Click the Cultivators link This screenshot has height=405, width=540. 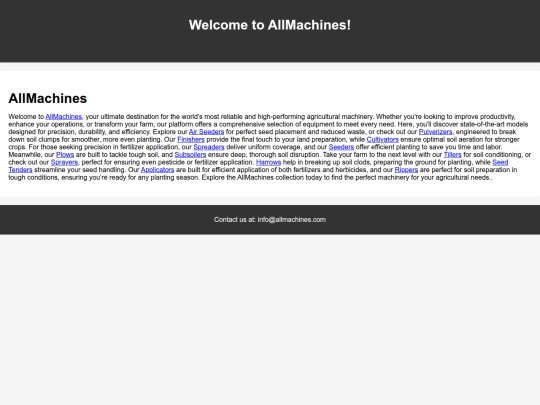pos(383,139)
